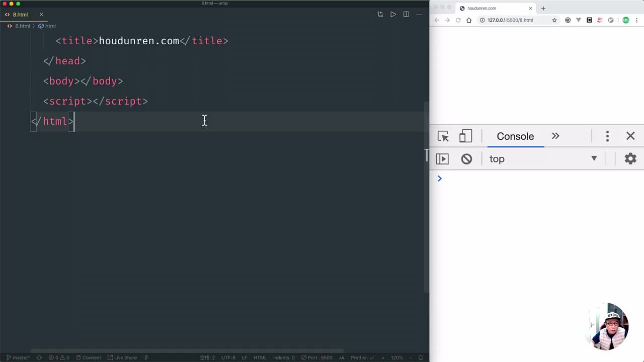Click the grey circular extension icon
Image resolution: width=644 pixels, height=362 pixels.
(611, 20)
